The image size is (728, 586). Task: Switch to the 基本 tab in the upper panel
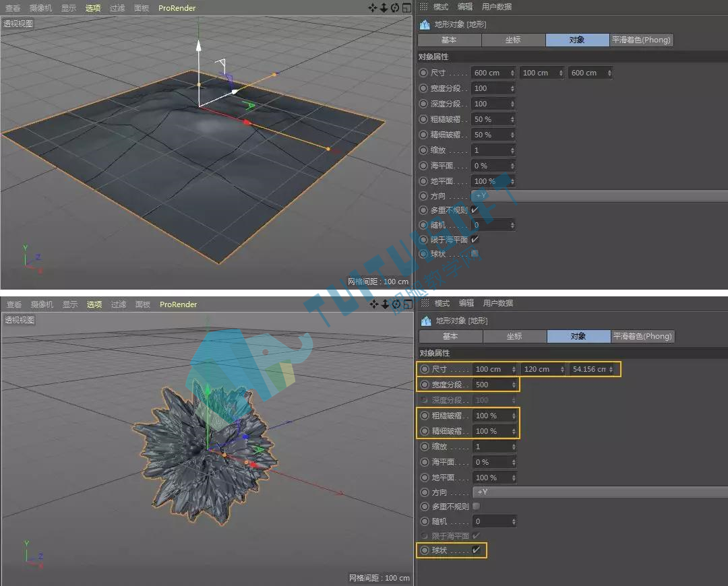tap(449, 40)
